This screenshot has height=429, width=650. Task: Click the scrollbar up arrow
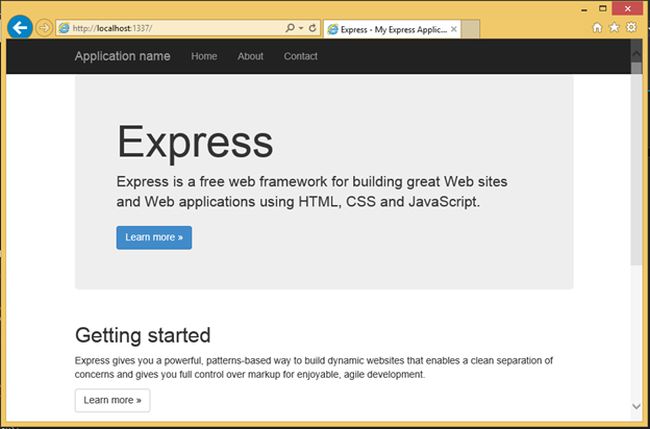click(x=636, y=54)
